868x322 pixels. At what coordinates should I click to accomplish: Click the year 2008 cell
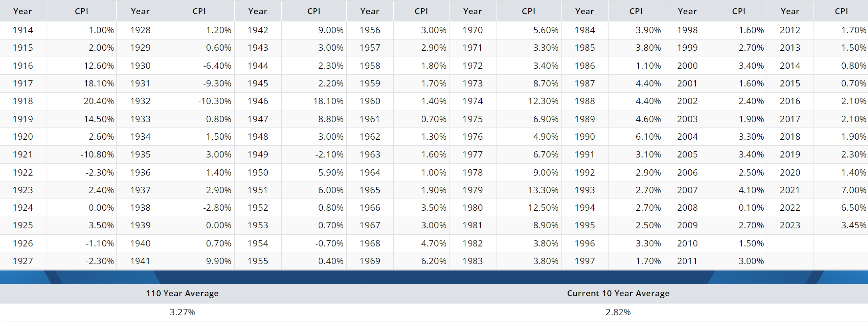(x=687, y=207)
